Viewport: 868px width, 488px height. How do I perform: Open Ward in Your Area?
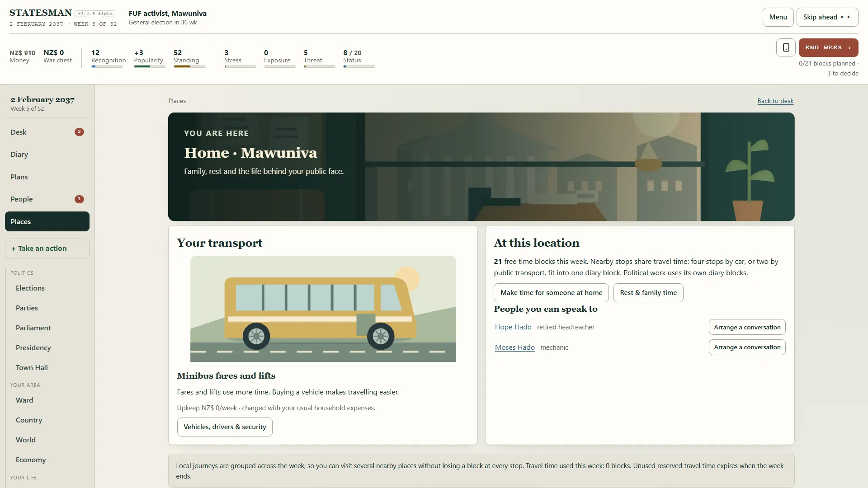coord(24,400)
